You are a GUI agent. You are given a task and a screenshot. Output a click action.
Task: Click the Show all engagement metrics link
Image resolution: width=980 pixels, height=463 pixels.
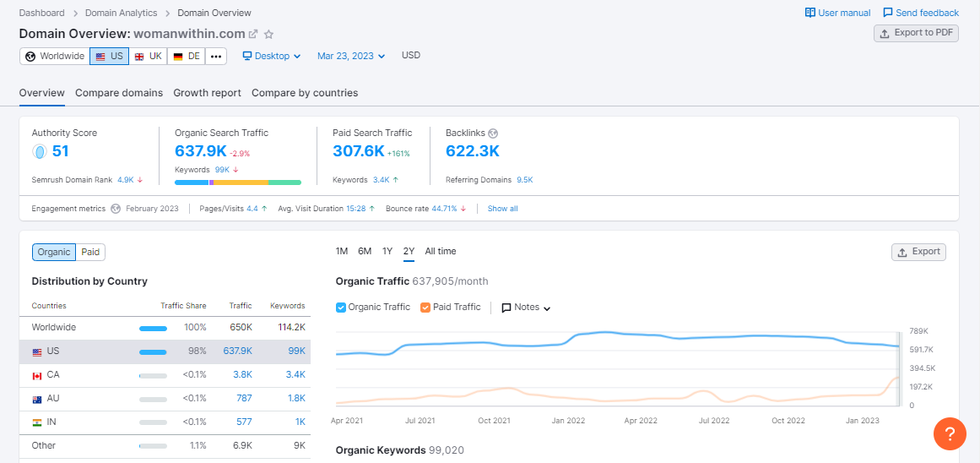pyautogui.click(x=502, y=209)
